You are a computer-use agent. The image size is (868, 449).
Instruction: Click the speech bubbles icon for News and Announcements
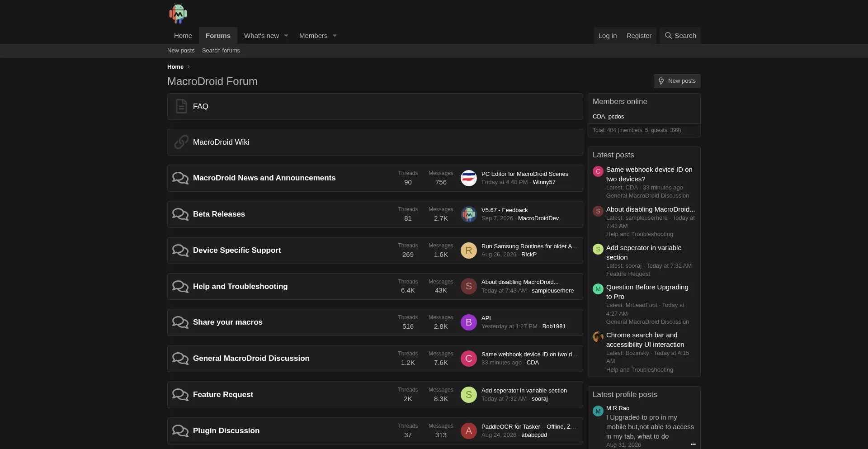pyautogui.click(x=180, y=178)
